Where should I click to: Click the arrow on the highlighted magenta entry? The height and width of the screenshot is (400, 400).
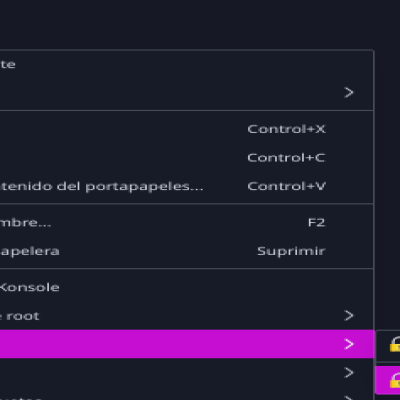click(349, 344)
